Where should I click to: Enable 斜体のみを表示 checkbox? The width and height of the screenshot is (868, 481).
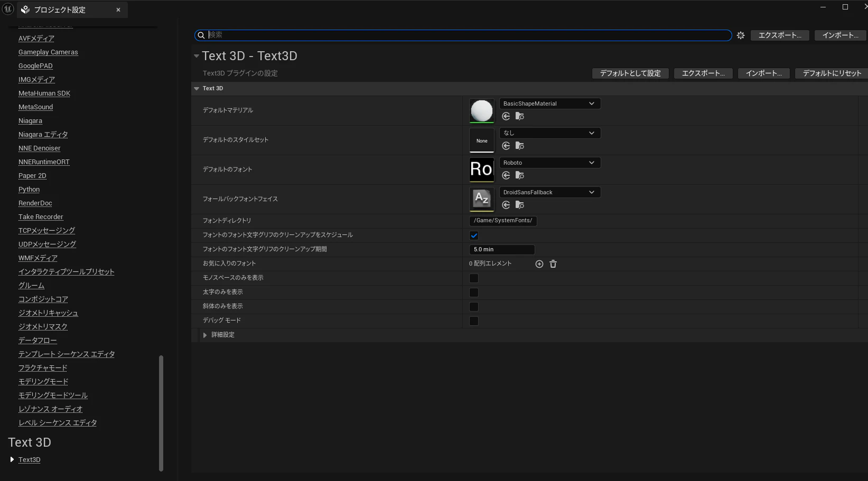click(474, 307)
